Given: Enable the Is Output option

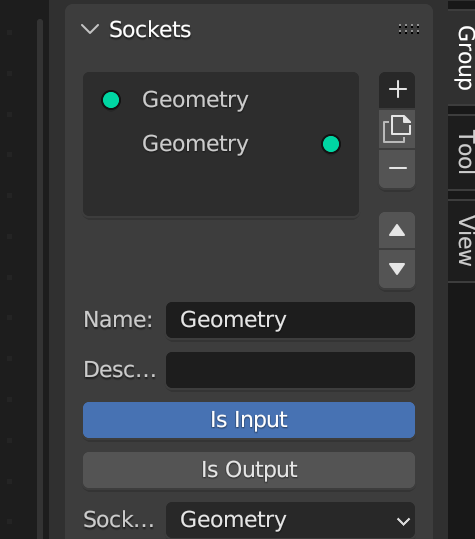Looking at the screenshot, I should click(x=249, y=470).
